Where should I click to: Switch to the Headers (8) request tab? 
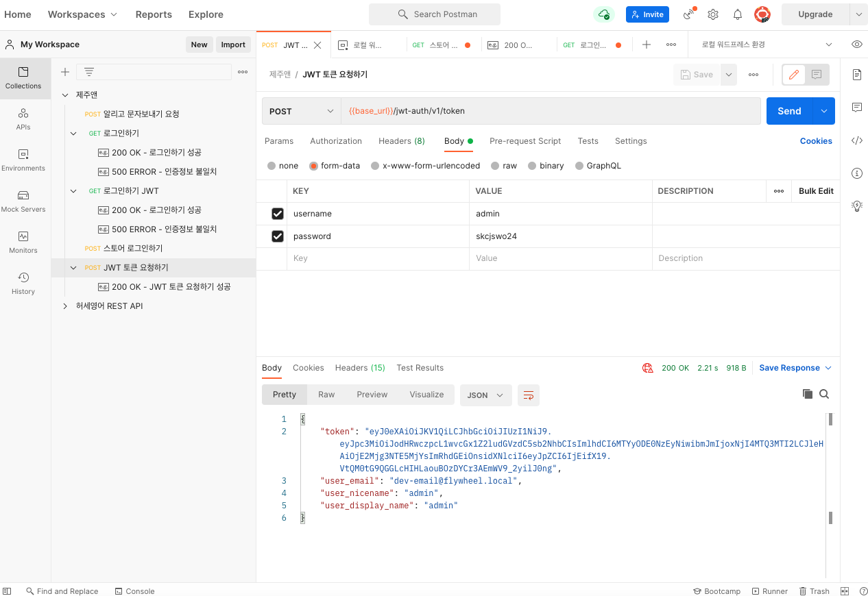pyautogui.click(x=402, y=141)
